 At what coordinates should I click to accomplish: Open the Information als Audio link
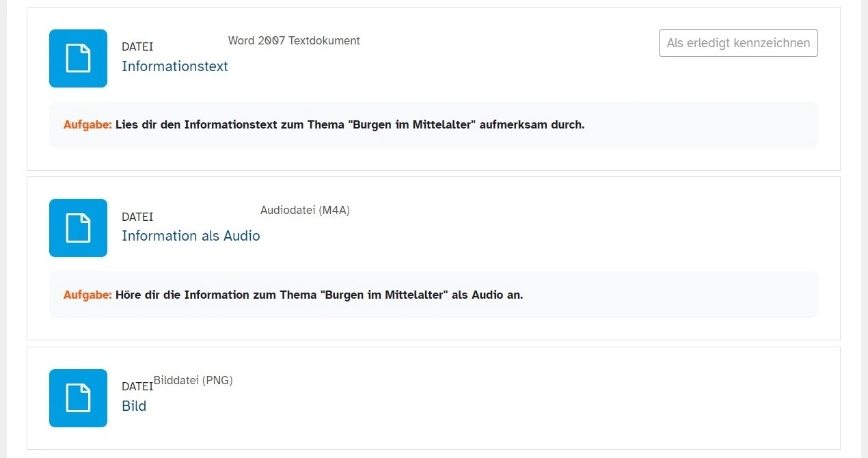[x=191, y=236]
